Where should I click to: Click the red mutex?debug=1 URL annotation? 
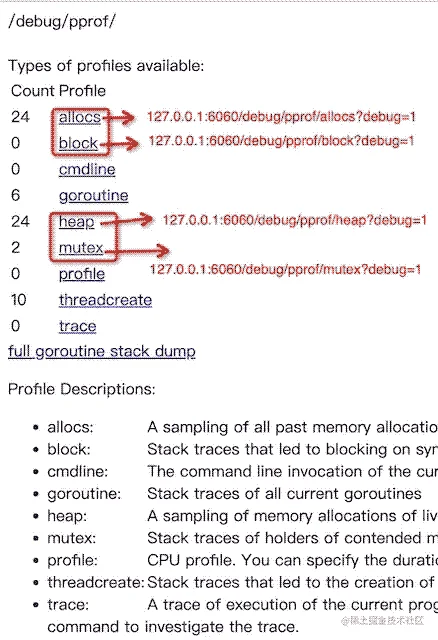click(285, 269)
